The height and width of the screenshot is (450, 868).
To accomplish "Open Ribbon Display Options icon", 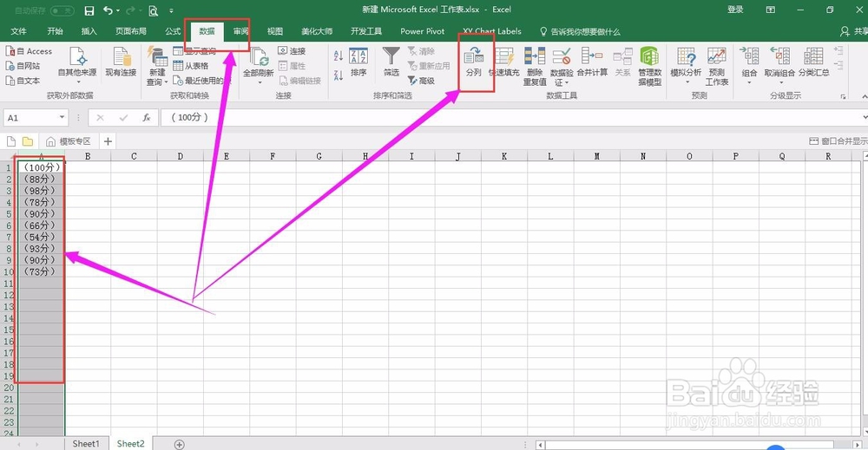I will [x=770, y=10].
